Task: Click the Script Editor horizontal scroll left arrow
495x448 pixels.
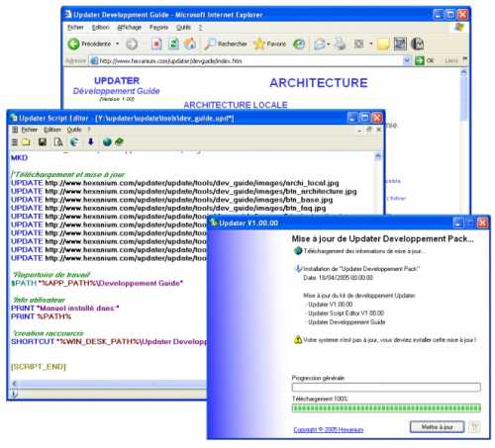Action: [x=14, y=384]
